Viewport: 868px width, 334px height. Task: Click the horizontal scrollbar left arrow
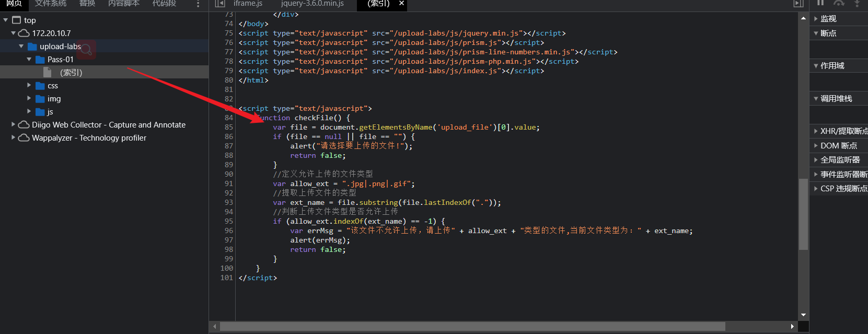click(215, 326)
